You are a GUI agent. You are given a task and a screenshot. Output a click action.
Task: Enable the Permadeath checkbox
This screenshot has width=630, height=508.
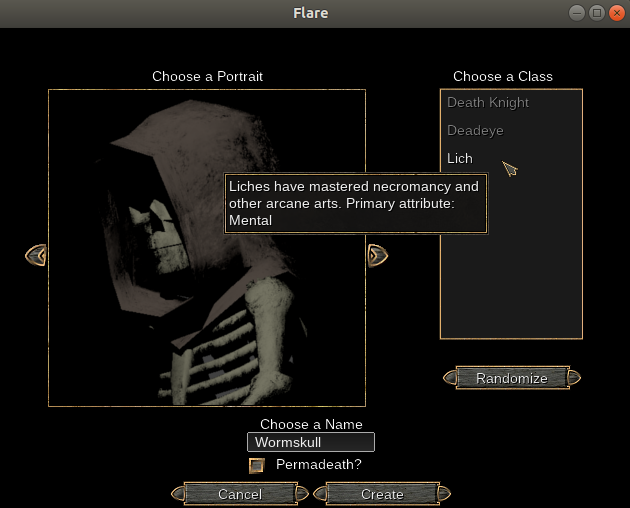[x=257, y=465]
